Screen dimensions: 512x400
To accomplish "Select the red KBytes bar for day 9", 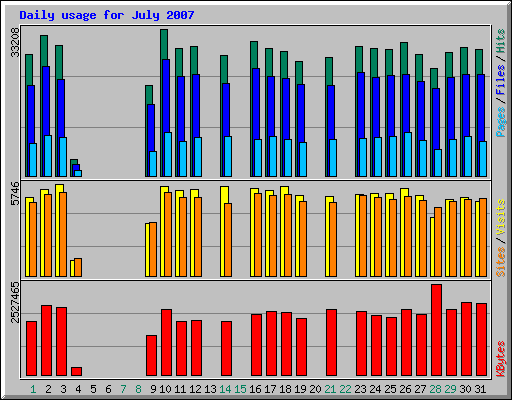I will point(151,356).
